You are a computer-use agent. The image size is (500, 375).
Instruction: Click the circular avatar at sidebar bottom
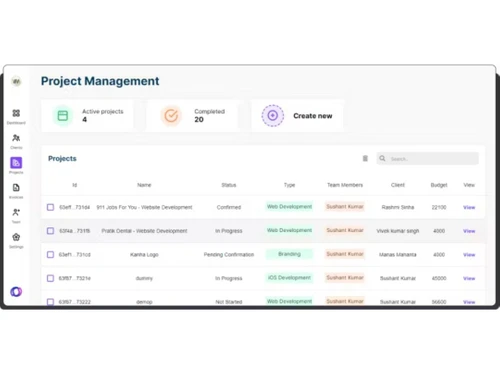[x=16, y=292]
